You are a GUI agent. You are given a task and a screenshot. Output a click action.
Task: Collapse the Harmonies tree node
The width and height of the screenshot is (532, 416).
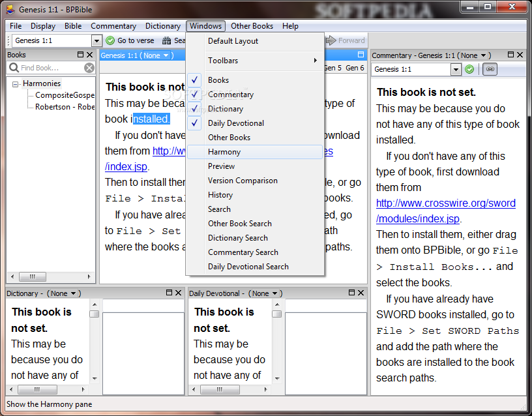click(x=15, y=84)
